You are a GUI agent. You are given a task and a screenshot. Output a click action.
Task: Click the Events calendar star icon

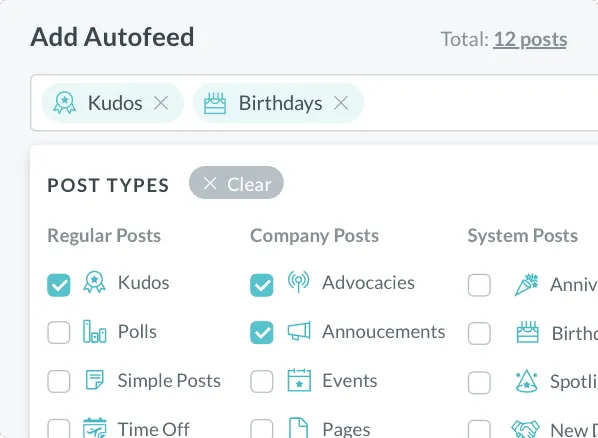click(x=299, y=380)
